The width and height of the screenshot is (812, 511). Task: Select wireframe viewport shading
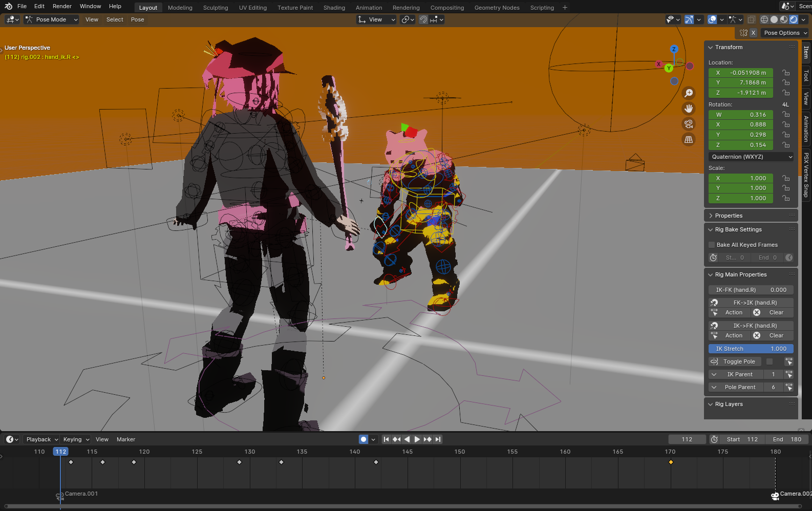coord(764,19)
